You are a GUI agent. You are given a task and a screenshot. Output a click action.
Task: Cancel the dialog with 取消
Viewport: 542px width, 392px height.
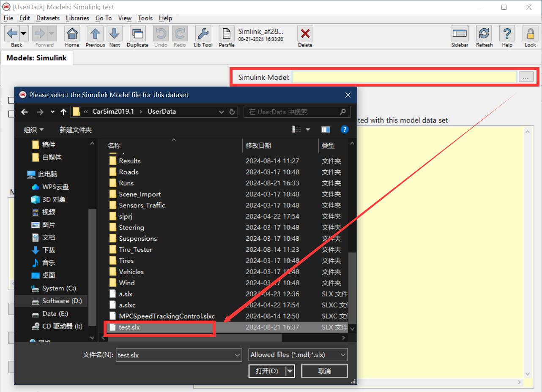(x=324, y=371)
